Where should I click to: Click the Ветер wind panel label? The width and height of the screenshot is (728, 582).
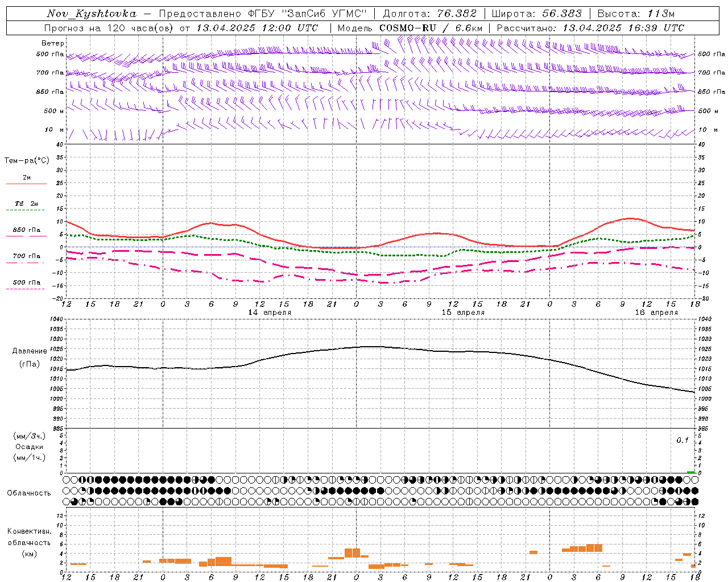pos(53,43)
